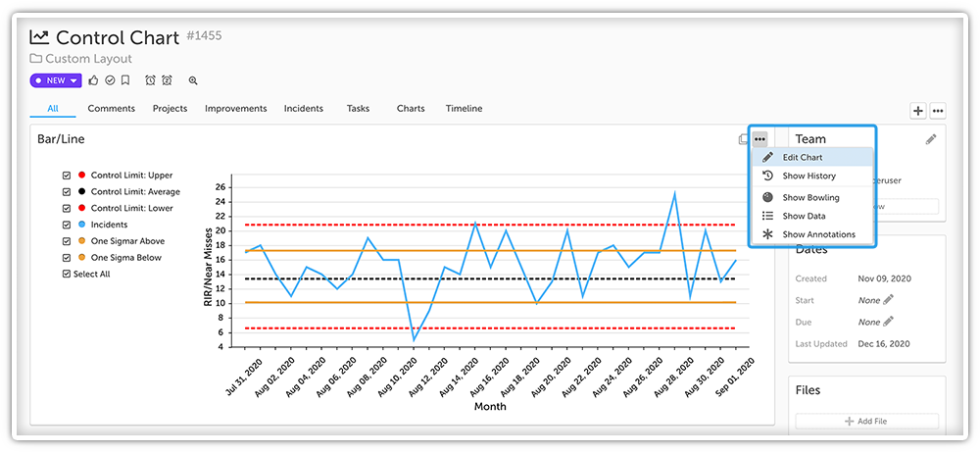
Task: Click the folder icon beside Custom Layout
Action: click(x=35, y=59)
